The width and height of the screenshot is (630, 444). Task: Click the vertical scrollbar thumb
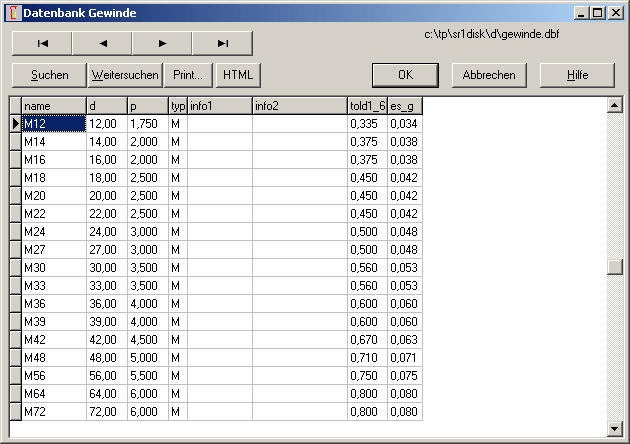(x=613, y=267)
